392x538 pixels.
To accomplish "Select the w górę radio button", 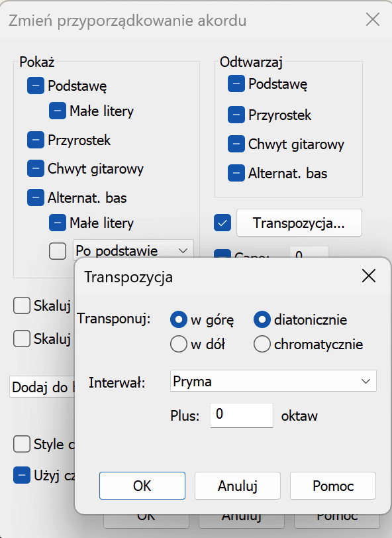I will point(179,319).
